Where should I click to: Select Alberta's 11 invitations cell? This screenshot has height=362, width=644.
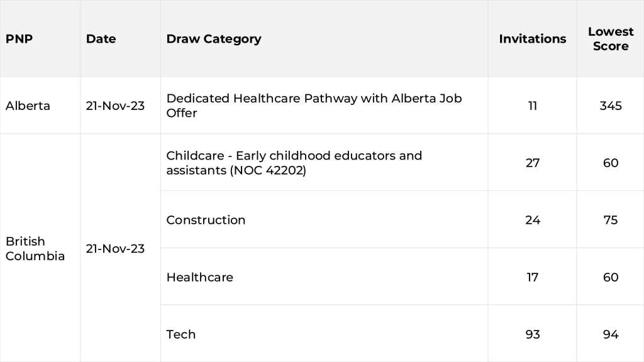532,106
